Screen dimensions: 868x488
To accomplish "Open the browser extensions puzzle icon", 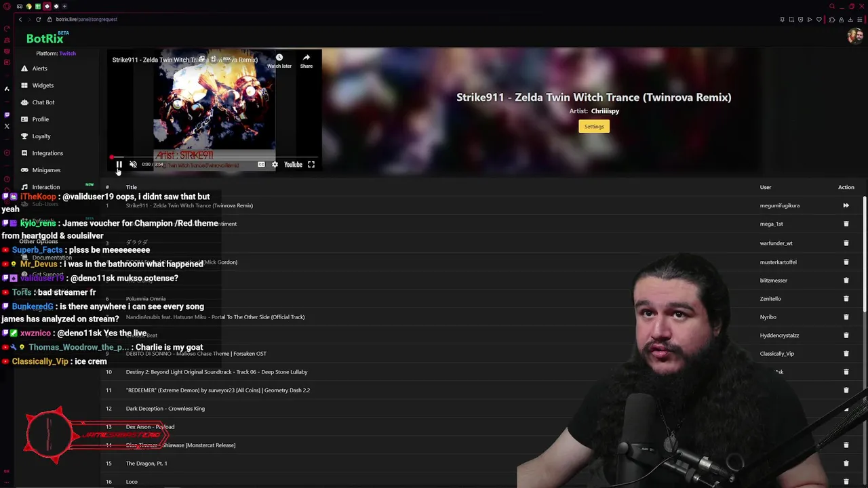I will (x=832, y=19).
